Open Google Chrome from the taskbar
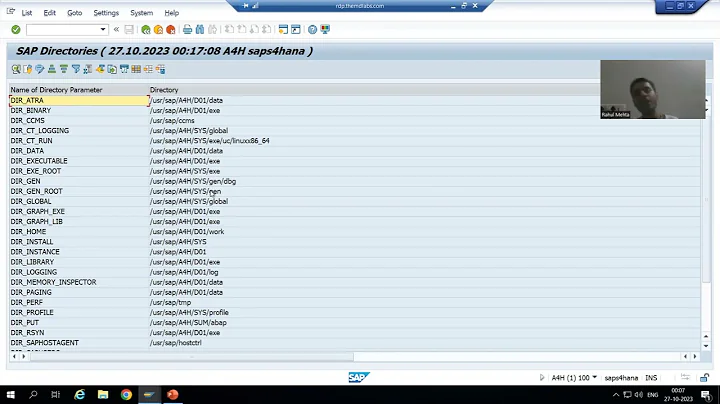The image size is (720, 404). (126, 394)
